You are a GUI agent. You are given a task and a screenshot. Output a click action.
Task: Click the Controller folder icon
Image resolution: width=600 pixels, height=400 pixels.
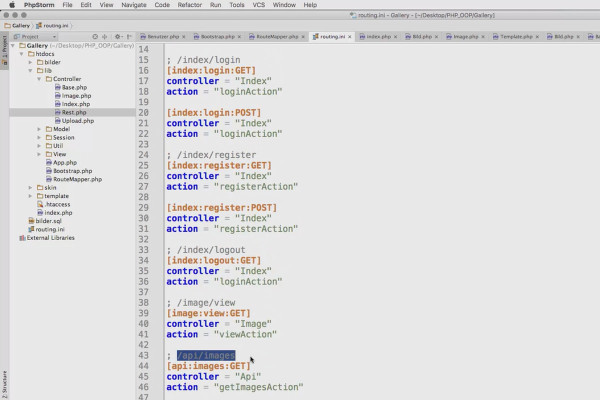(49, 79)
